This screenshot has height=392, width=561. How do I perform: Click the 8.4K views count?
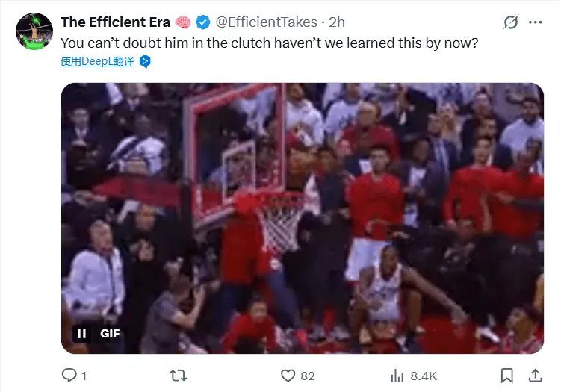[x=424, y=376]
